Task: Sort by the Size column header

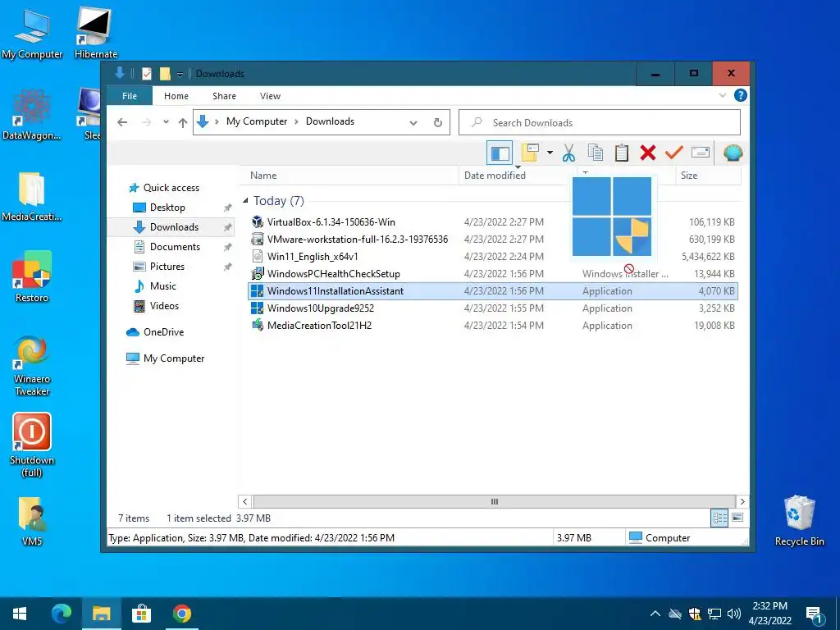Action: (x=708, y=176)
